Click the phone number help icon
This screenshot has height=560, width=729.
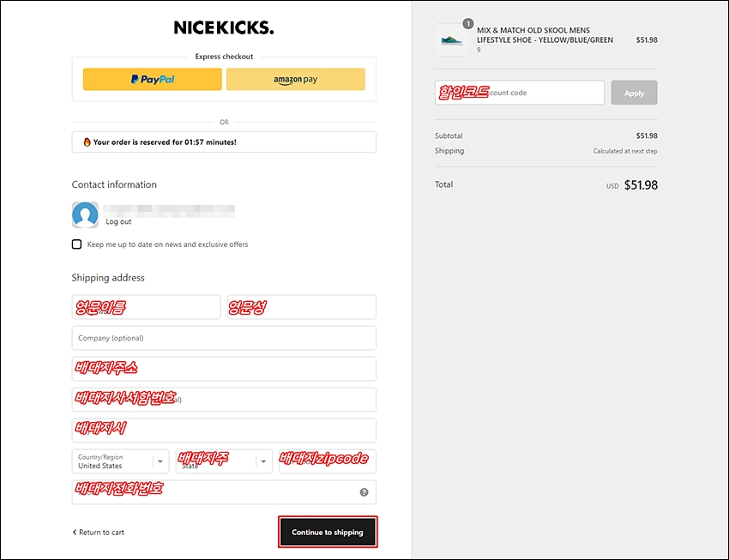click(x=364, y=492)
